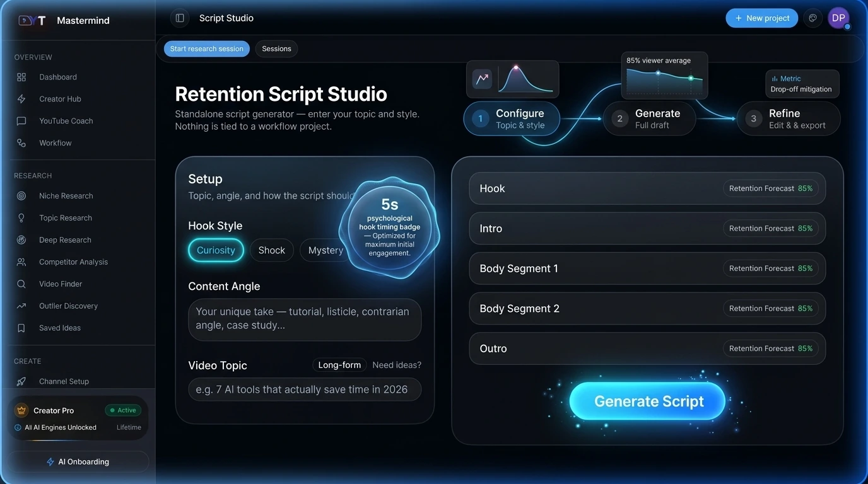
Task: Click the Video Finder magnifier icon
Action: [x=21, y=284]
